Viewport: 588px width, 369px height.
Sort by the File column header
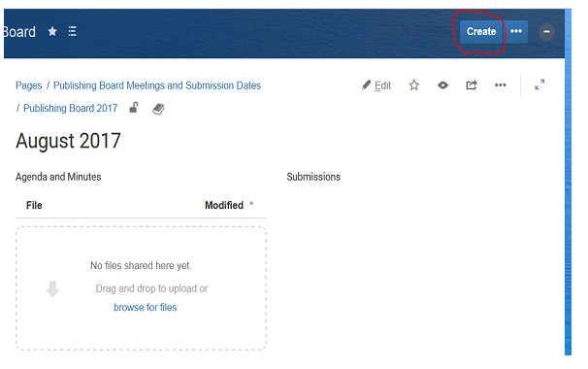(34, 205)
